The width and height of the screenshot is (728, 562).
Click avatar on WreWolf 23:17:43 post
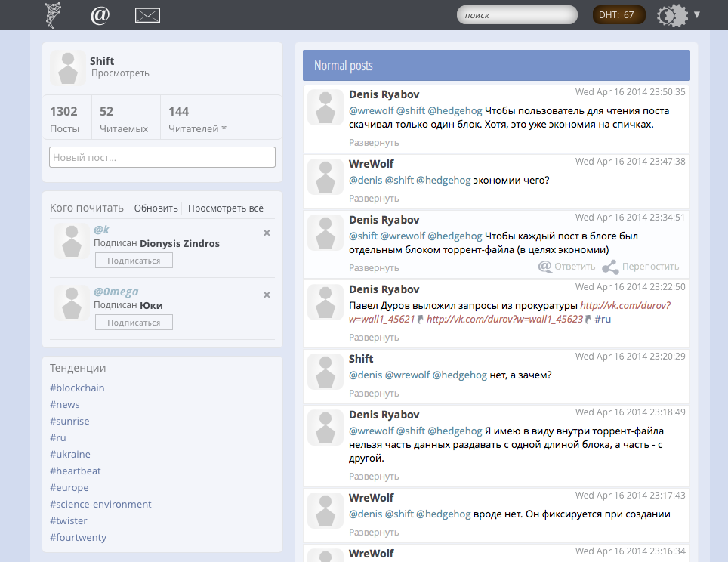[325, 511]
